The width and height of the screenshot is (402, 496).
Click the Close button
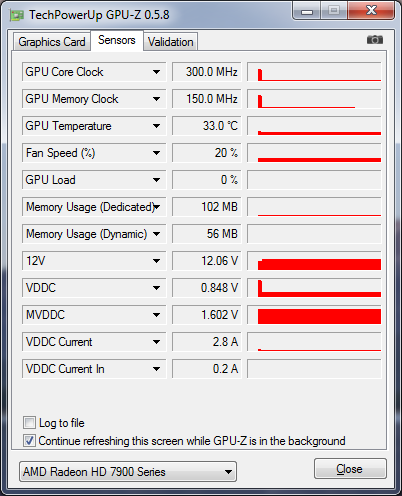tap(350, 469)
